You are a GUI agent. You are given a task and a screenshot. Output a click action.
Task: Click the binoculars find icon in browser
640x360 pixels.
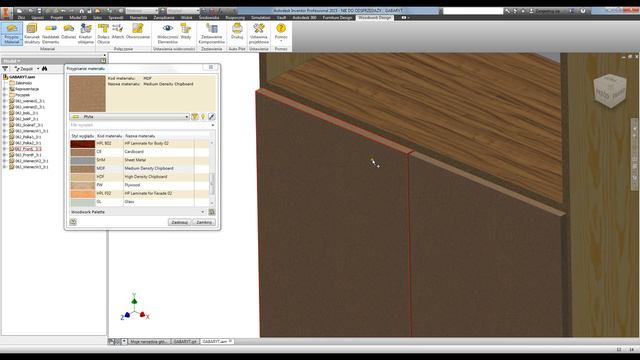coord(44,69)
